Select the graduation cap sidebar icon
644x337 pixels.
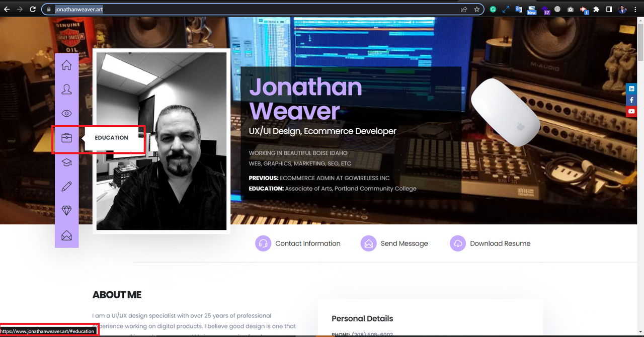pyautogui.click(x=66, y=162)
